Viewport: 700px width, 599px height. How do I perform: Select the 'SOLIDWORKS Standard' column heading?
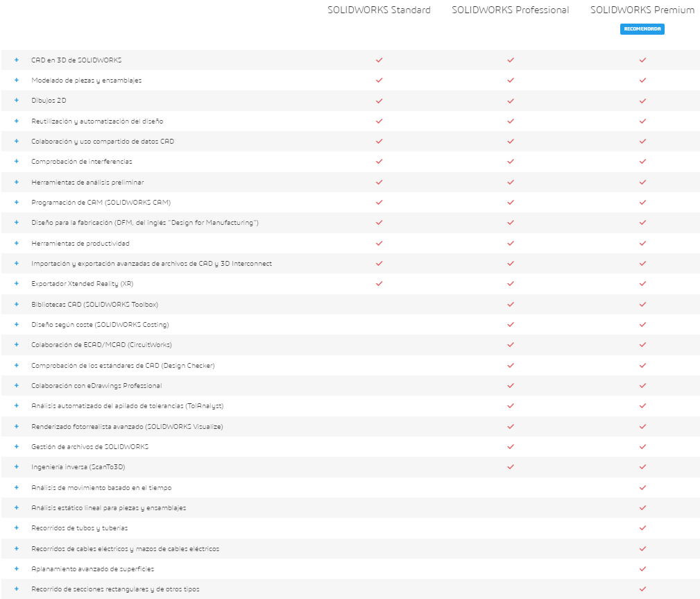pyautogui.click(x=379, y=10)
